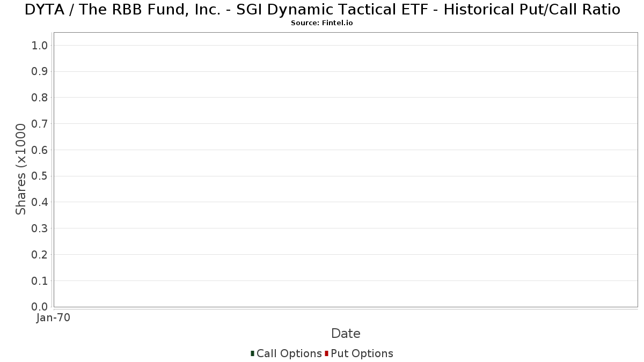Click the 0.8 y-axis tick label
The width and height of the screenshot is (644, 362).
tap(40, 98)
